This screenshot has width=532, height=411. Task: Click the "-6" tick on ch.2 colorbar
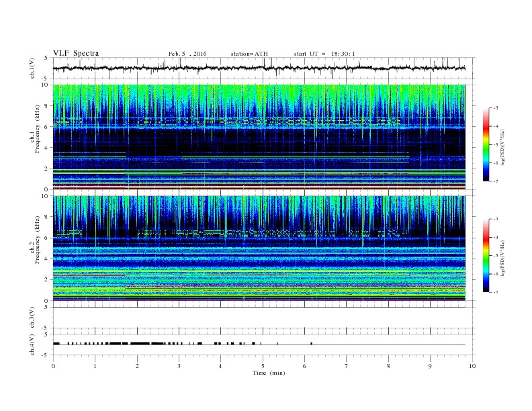[x=496, y=274]
